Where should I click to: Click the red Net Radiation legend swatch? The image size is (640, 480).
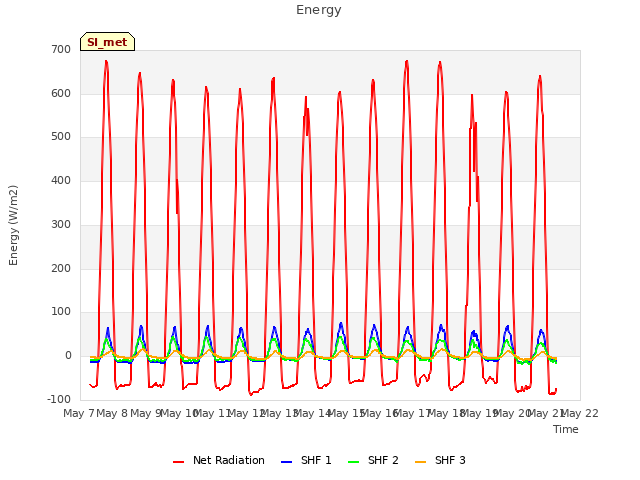[x=178, y=462]
